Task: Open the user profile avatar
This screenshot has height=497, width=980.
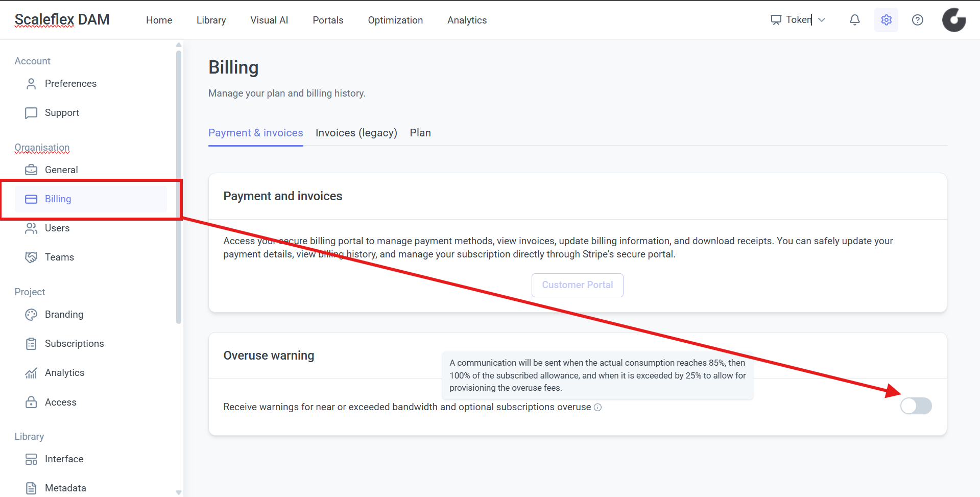Action: (x=953, y=20)
